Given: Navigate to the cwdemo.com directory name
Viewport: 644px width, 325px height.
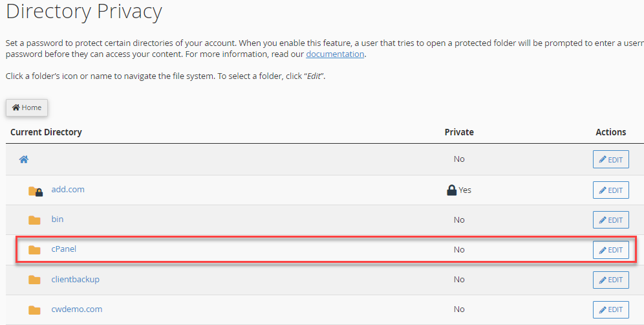Looking at the screenshot, I should click(76, 309).
